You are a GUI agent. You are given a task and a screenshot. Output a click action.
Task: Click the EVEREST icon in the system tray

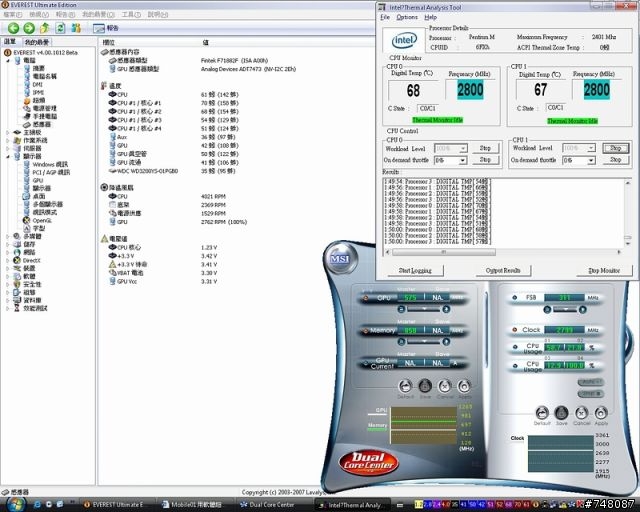536,505
